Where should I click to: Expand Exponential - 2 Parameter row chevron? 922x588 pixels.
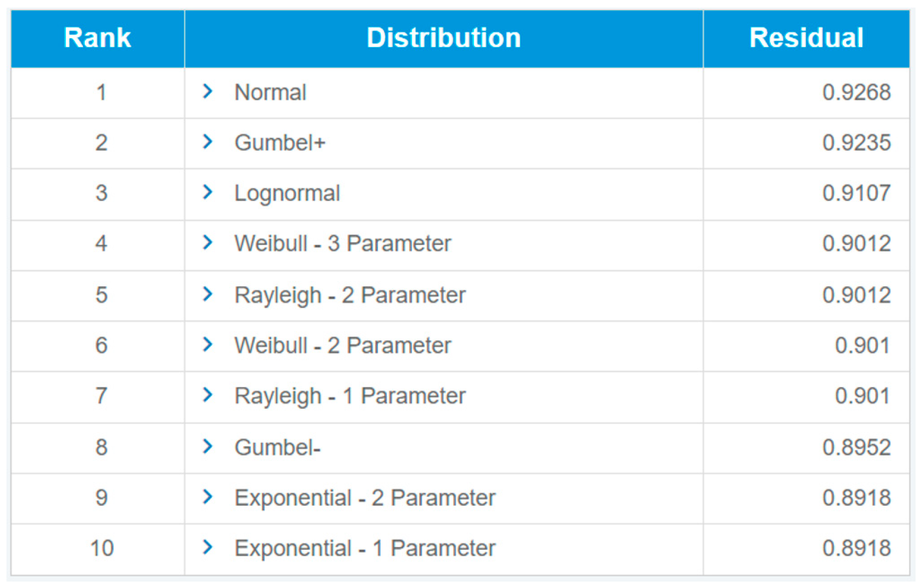[208, 497]
